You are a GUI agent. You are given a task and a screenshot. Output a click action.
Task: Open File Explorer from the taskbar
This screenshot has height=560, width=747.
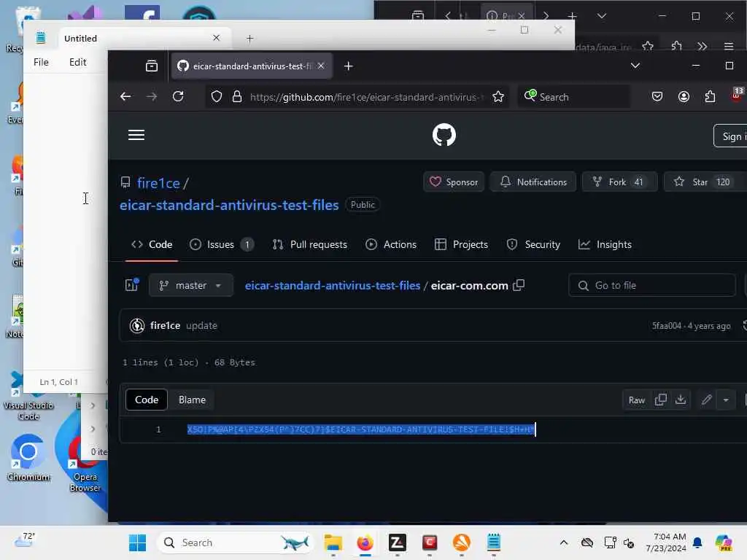(333, 542)
